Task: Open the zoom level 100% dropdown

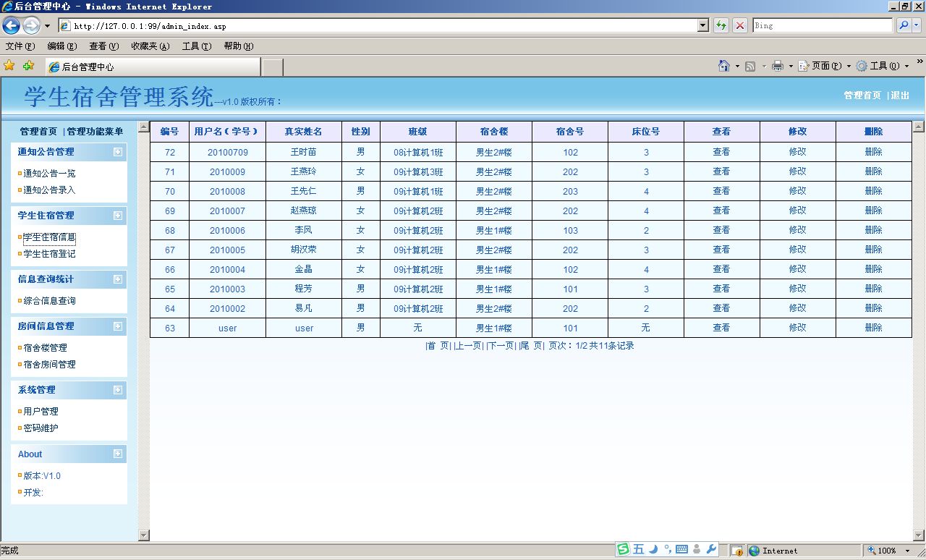Action: pyautogui.click(x=908, y=551)
